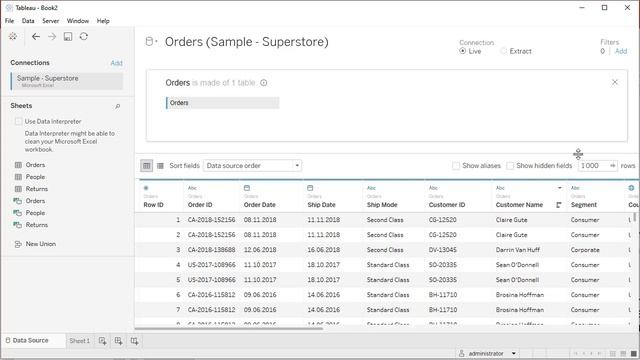Switch to the Sheet 1 tab

[80, 341]
